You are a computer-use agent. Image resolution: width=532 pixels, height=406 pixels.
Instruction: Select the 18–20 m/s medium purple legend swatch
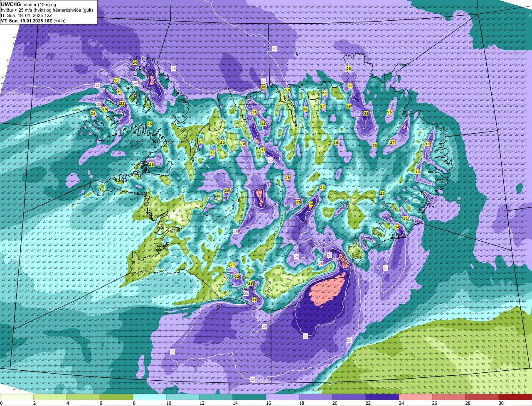coord(316,397)
